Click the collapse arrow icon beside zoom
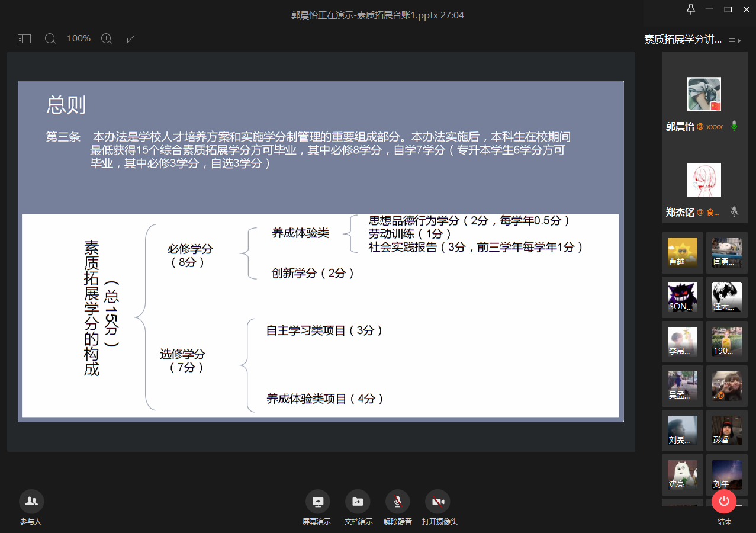 (131, 39)
